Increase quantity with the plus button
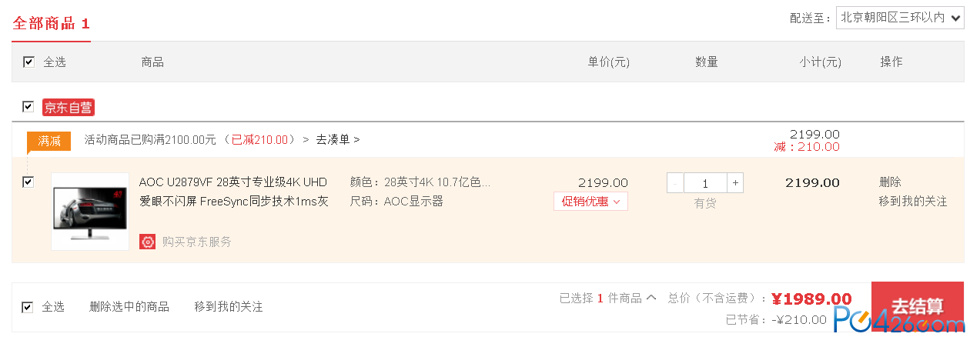The width and height of the screenshot is (980, 347). point(736,183)
